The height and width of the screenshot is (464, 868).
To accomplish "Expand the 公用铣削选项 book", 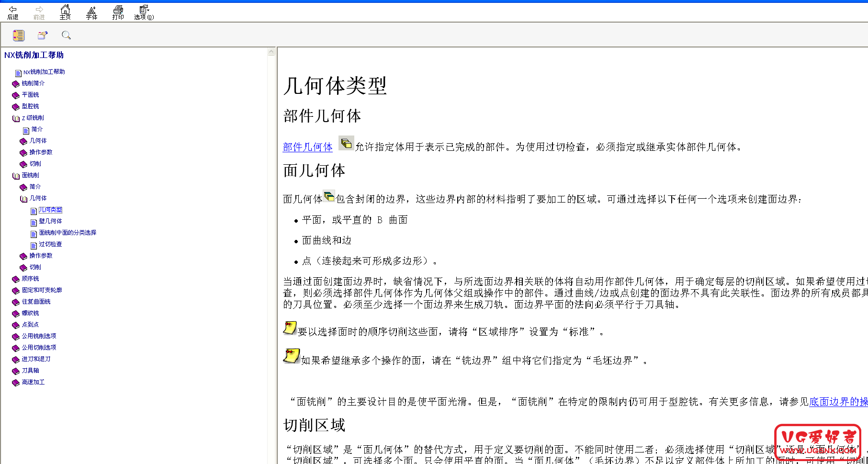I will 39,336.
